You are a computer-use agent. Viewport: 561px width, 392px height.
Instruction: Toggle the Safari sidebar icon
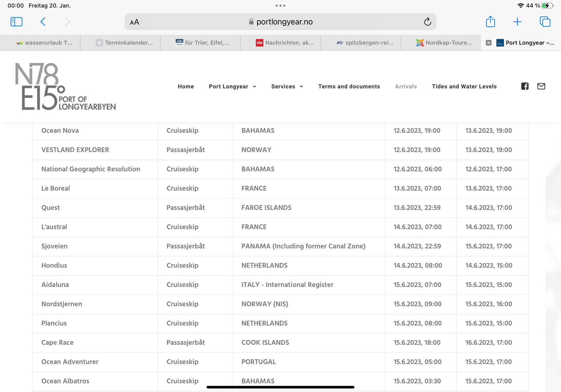16,22
